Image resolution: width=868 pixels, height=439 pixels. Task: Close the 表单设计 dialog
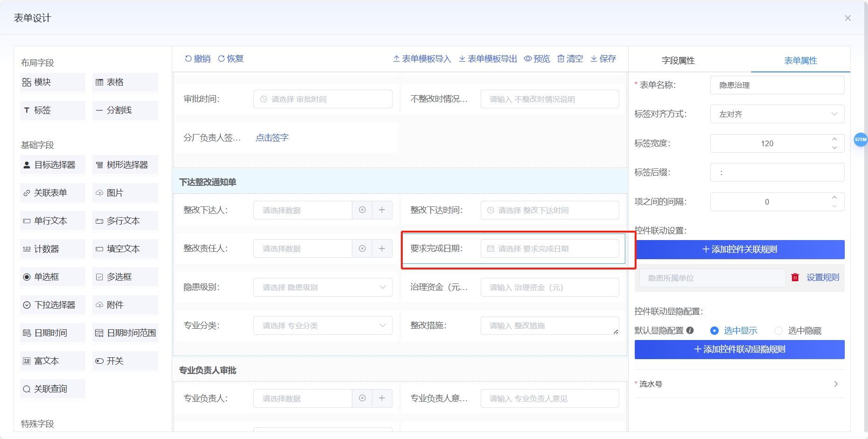pos(848,18)
